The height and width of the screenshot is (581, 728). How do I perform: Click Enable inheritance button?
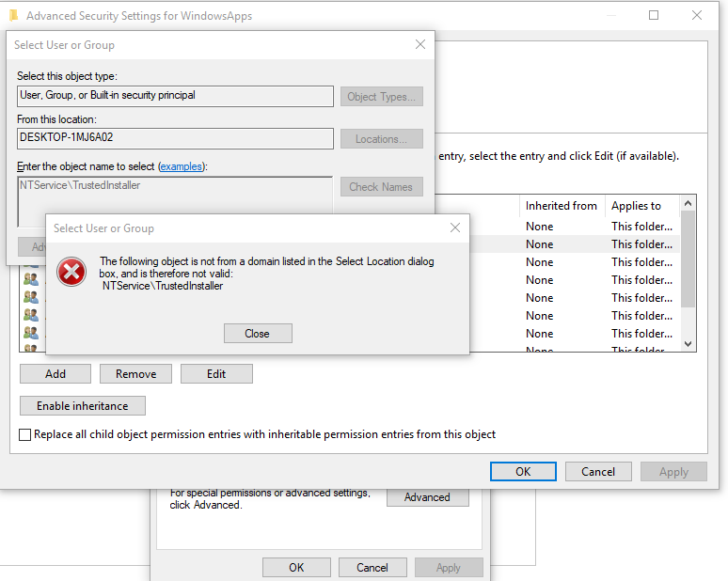point(83,405)
